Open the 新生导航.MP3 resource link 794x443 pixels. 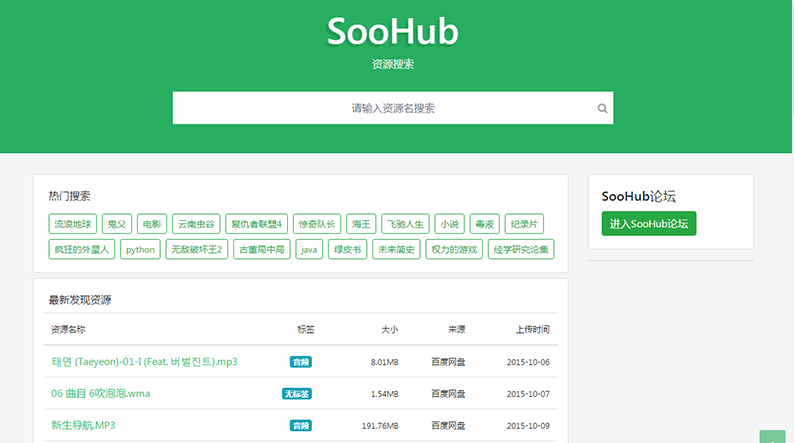point(83,426)
